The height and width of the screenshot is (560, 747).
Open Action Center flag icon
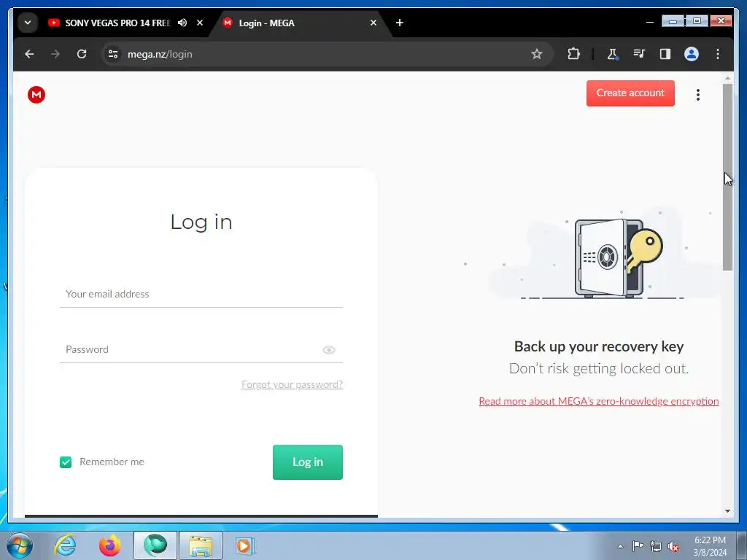pyautogui.click(x=638, y=546)
